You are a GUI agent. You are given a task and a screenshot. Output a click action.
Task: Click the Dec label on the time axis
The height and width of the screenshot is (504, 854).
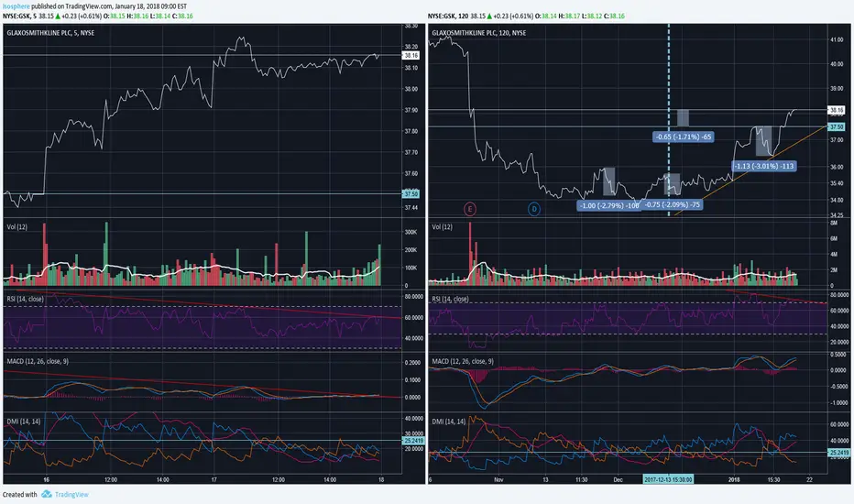pos(618,480)
